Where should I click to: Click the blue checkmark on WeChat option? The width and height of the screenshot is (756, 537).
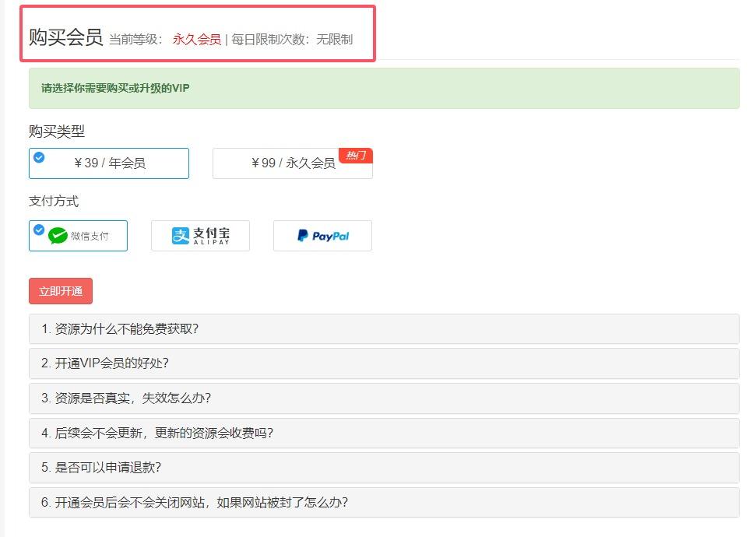[x=39, y=230]
